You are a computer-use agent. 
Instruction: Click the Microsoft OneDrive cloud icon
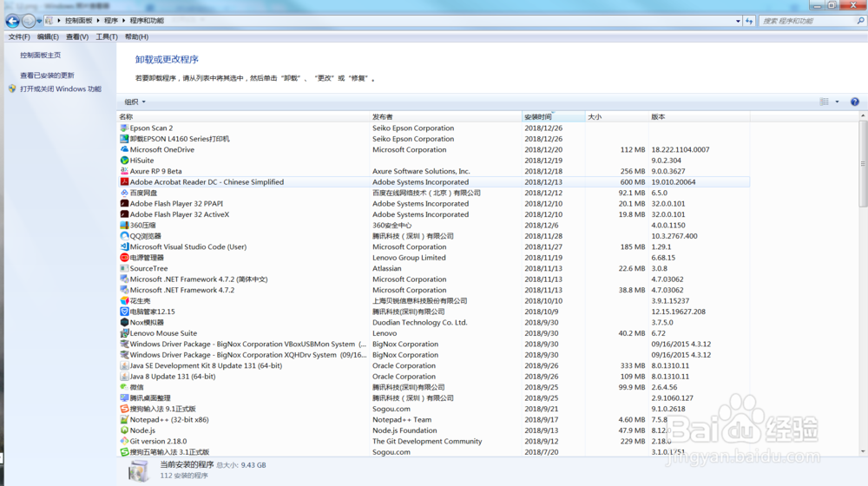(x=124, y=149)
